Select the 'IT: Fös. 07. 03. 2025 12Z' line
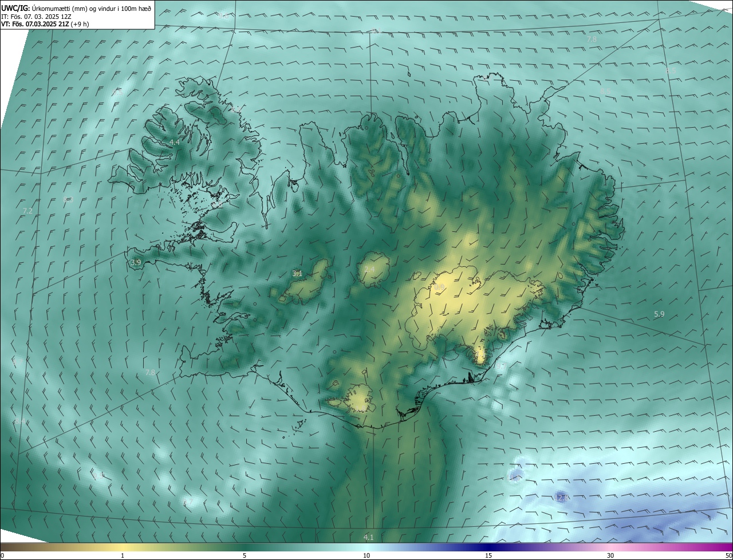The width and height of the screenshot is (733, 560). (x=36, y=16)
